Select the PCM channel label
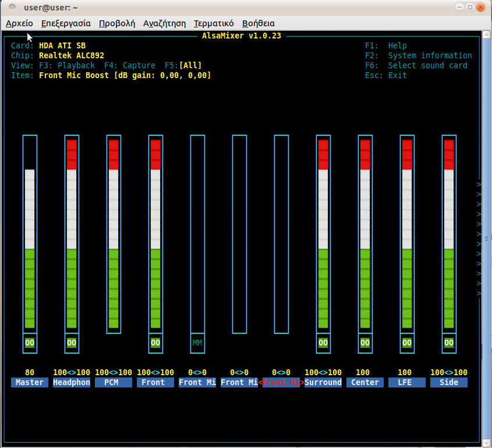492x448 pixels. coord(114,383)
